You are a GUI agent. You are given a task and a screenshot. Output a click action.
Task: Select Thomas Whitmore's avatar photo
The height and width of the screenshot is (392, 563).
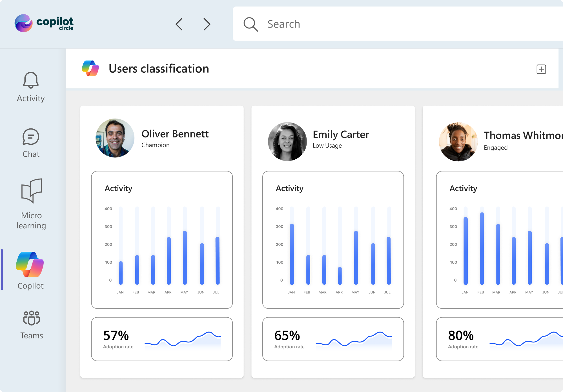(x=458, y=142)
